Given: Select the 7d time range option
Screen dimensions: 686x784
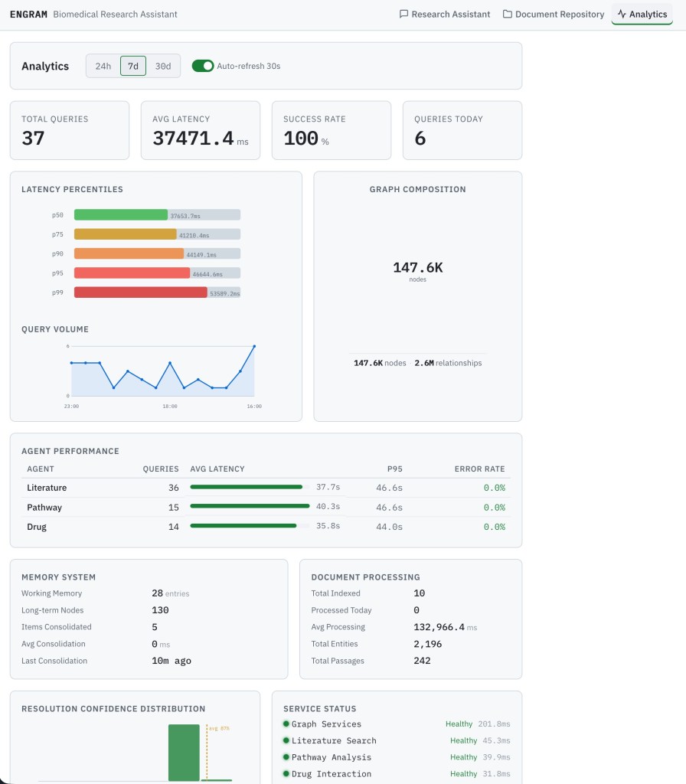Looking at the screenshot, I should (x=133, y=66).
